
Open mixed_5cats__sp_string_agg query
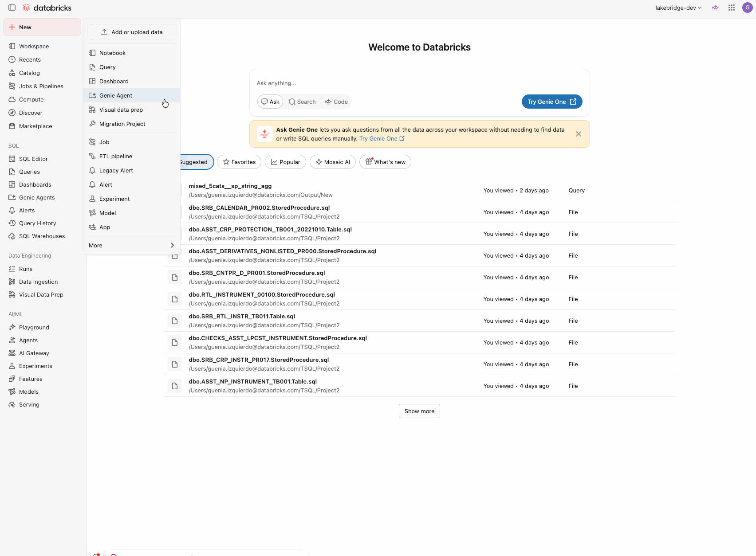tap(230, 186)
